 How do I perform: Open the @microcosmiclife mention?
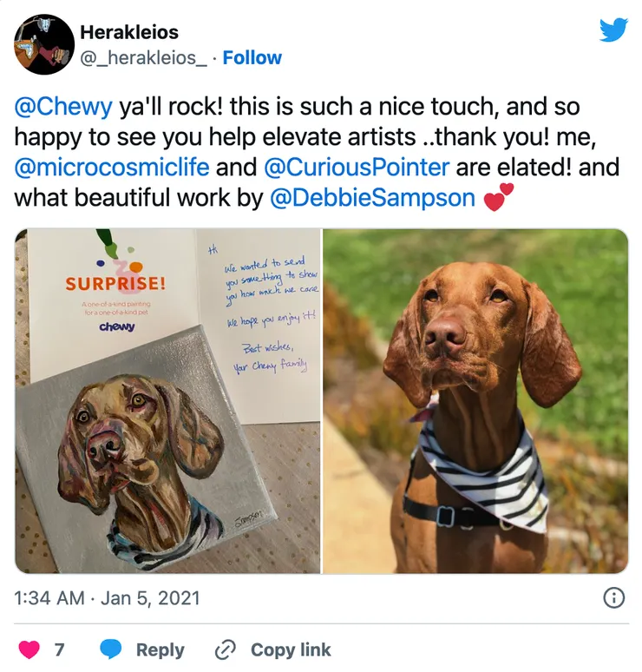112,168
